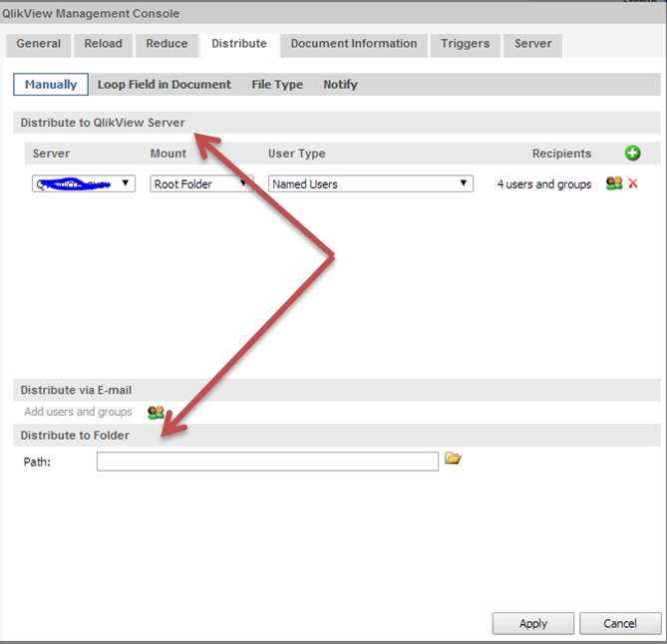Click the Cancel button
The height and width of the screenshot is (644, 667).
pyautogui.click(x=620, y=624)
